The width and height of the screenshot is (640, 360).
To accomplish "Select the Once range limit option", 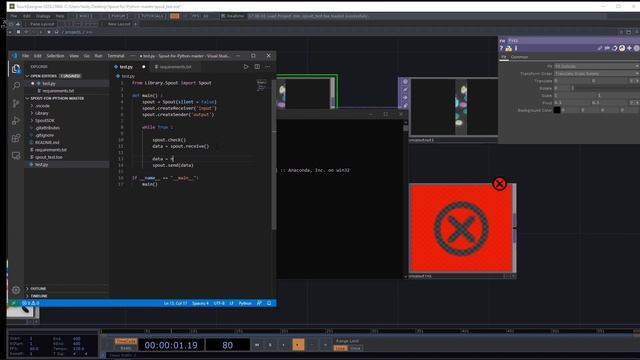I will (356, 348).
